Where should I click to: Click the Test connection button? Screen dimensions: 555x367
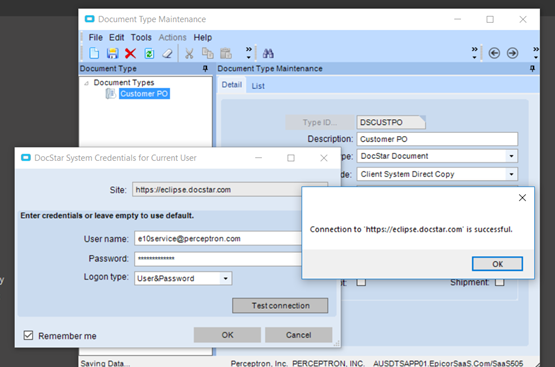(280, 306)
